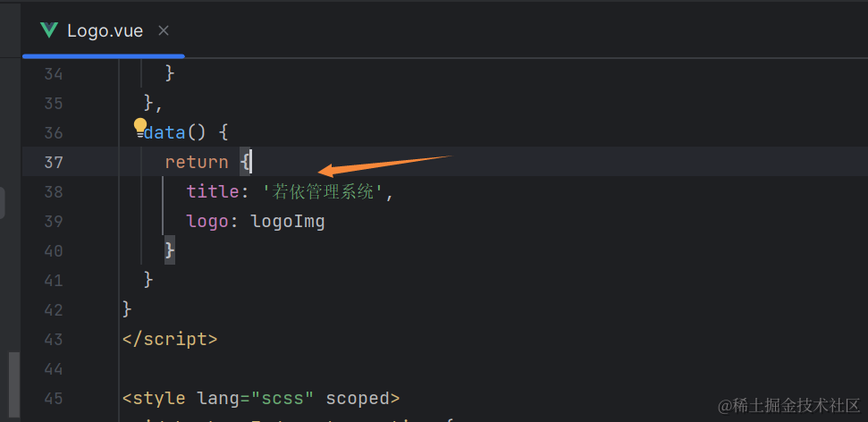The image size is (868, 422).
Task: Click the '若依管理系统' string value
Action: pos(323,191)
